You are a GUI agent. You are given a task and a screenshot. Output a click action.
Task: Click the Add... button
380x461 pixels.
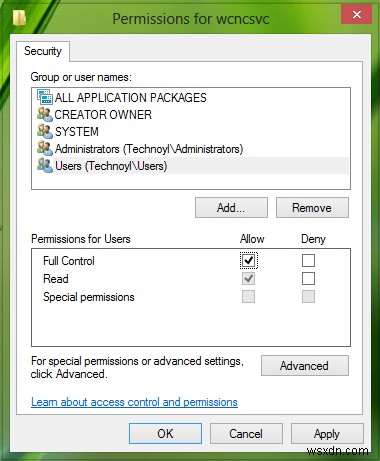point(231,208)
